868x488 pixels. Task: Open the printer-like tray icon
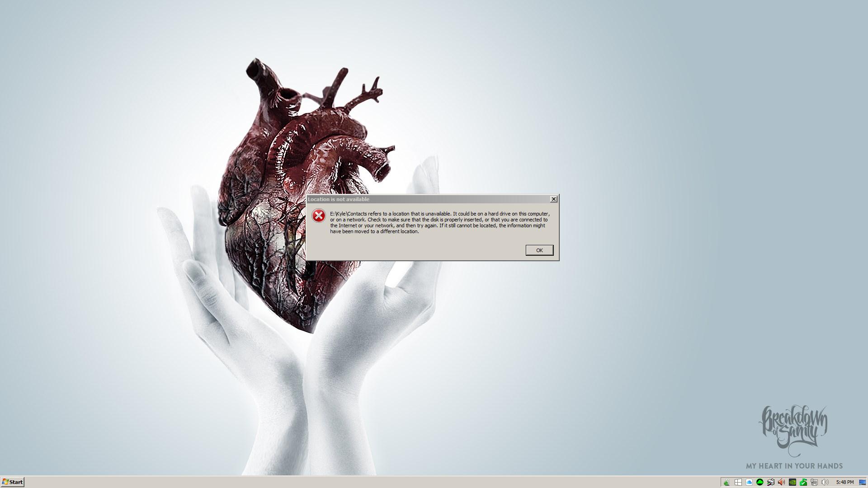click(771, 482)
